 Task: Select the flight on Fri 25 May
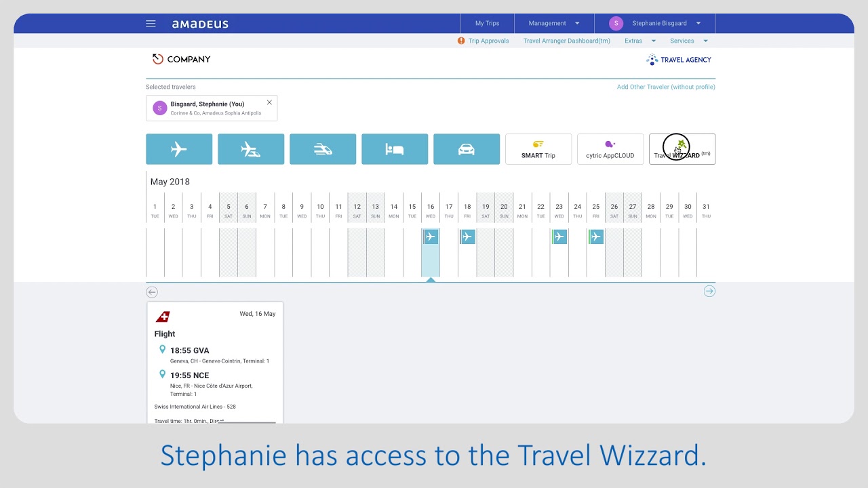coord(595,237)
